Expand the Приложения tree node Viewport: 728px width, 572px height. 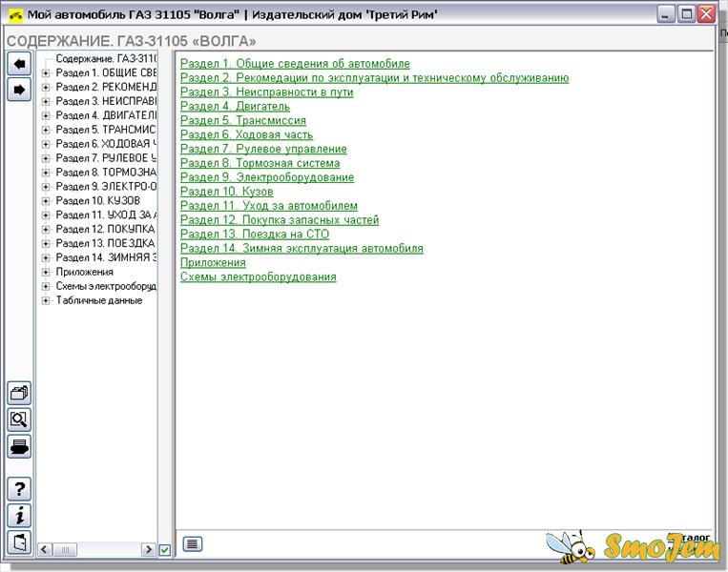46,272
